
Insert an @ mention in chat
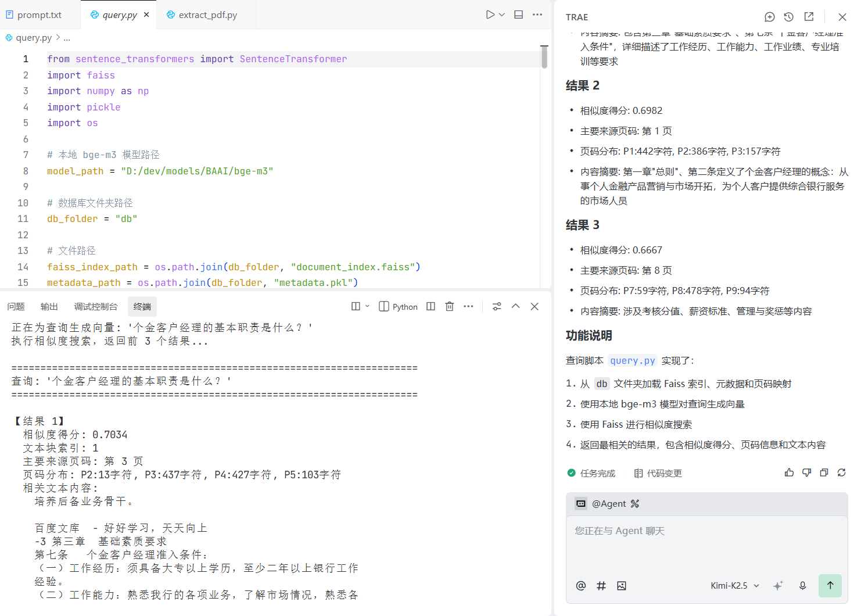click(581, 586)
